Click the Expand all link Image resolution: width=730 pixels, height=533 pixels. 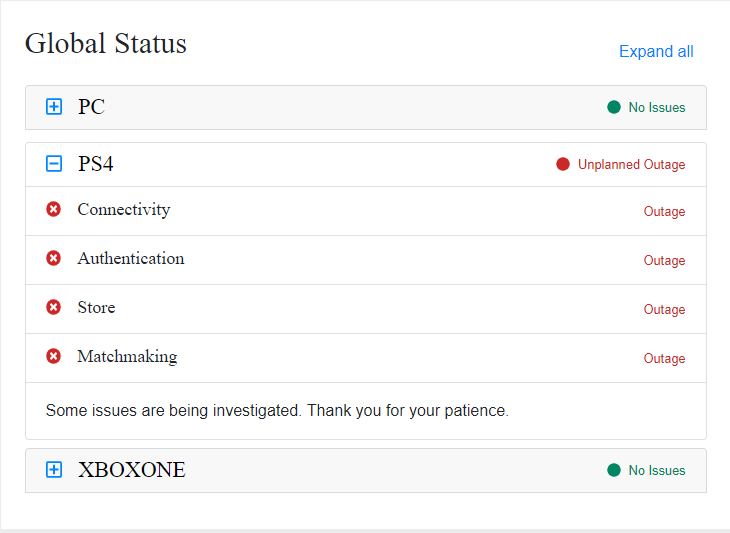[x=656, y=52]
